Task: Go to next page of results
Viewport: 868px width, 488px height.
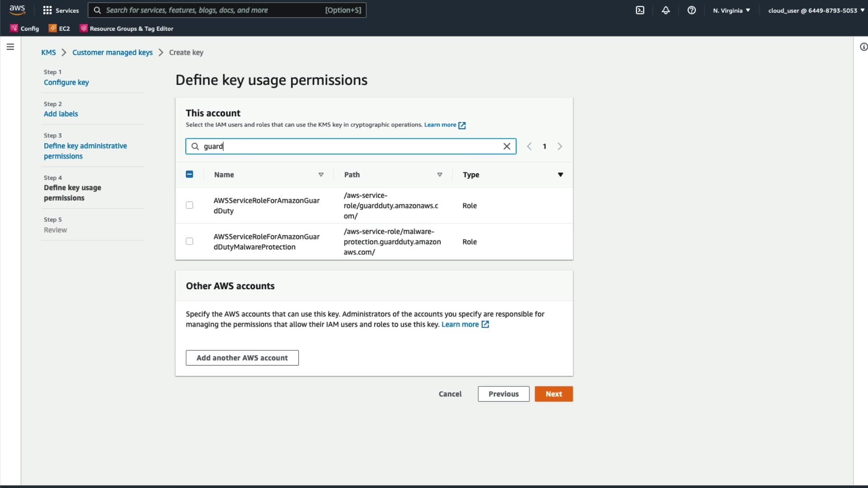Action: (560, 146)
